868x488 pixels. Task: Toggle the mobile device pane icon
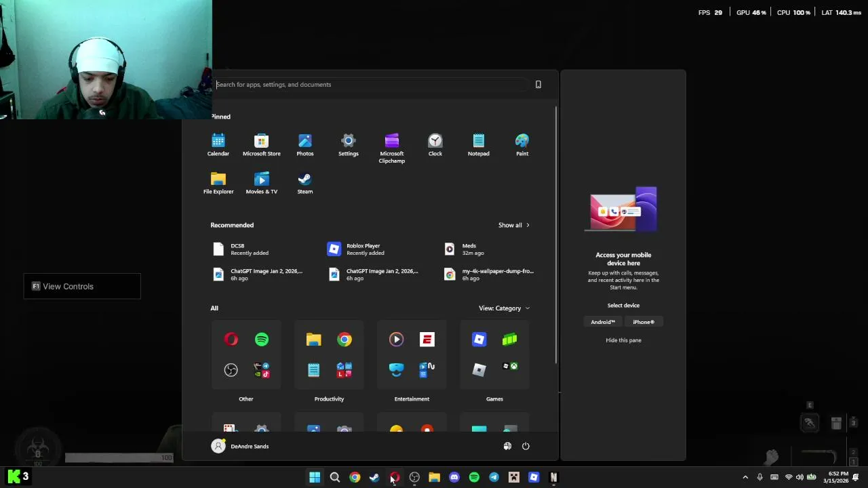[538, 85]
